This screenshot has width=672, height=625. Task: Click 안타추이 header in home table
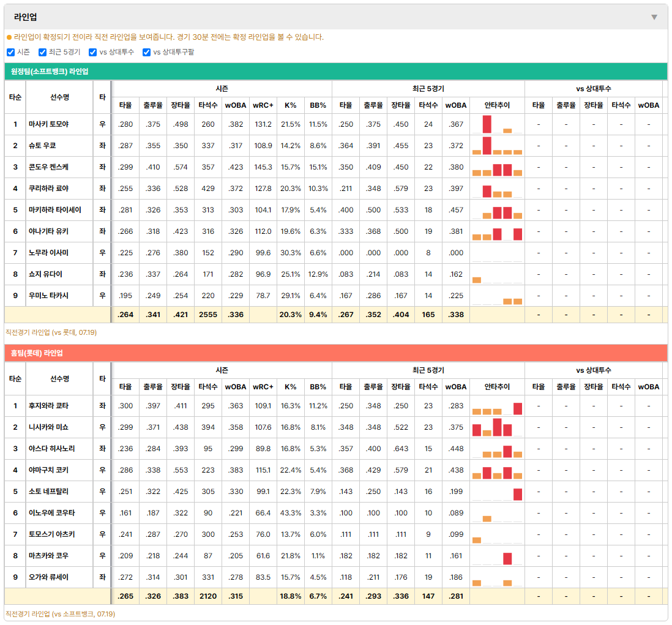pyautogui.click(x=497, y=387)
